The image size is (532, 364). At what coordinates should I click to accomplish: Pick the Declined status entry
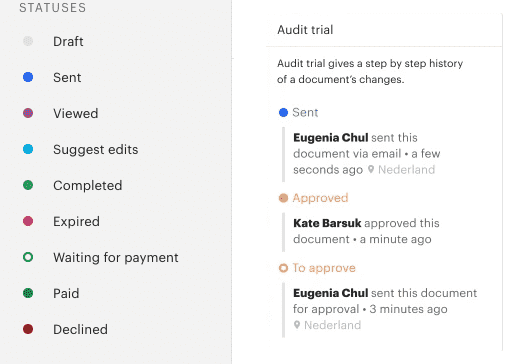[x=80, y=329]
